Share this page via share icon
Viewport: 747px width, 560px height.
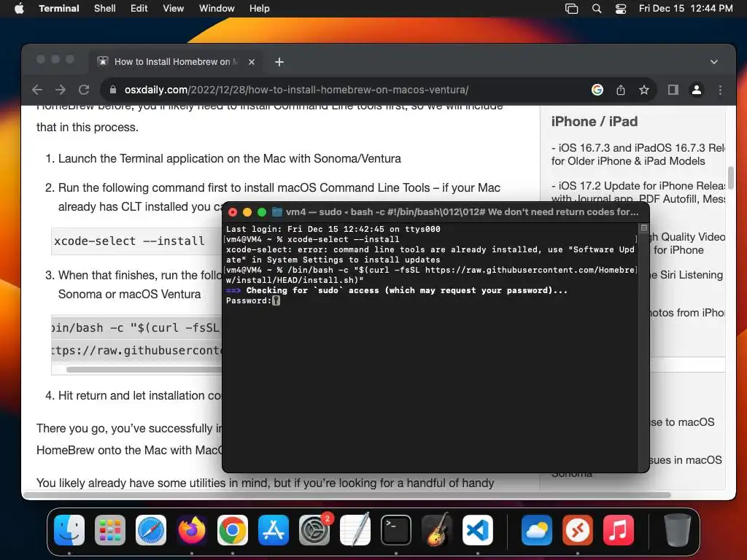(620, 90)
